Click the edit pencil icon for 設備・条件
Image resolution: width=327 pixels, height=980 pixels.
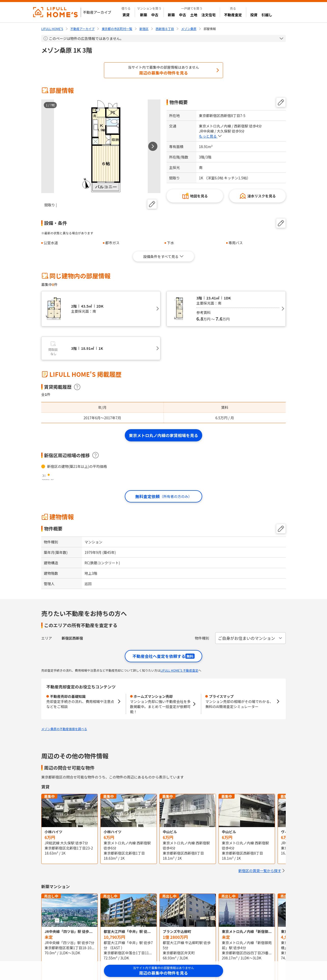(x=281, y=223)
